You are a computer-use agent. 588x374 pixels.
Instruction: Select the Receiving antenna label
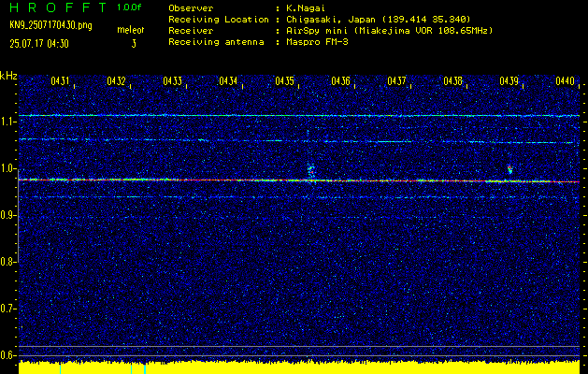(216, 42)
